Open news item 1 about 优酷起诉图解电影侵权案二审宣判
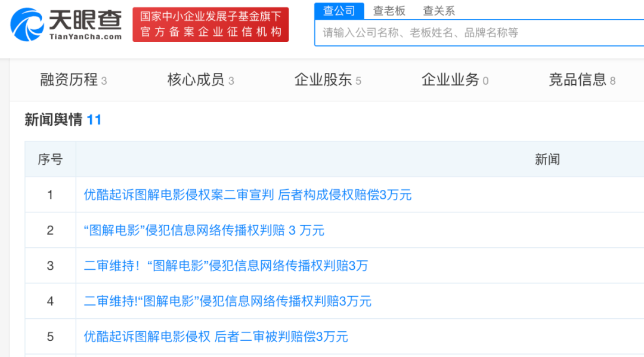Screen dimensions: 644x357 [x=247, y=195]
